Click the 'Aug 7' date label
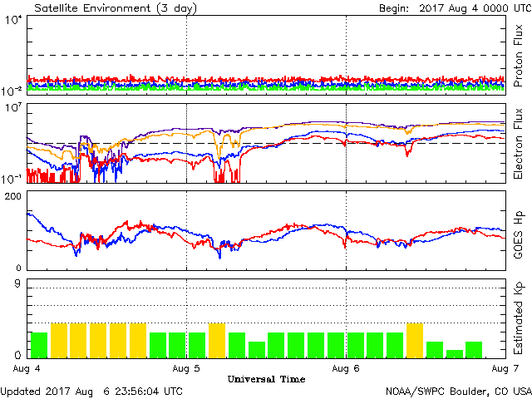This screenshot has height=399, width=532. click(505, 368)
